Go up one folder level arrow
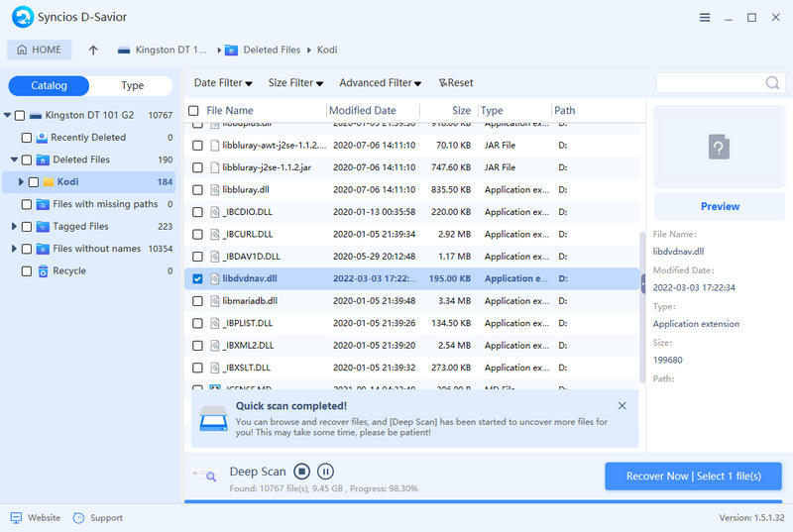This screenshot has height=532, width=793. [x=93, y=50]
